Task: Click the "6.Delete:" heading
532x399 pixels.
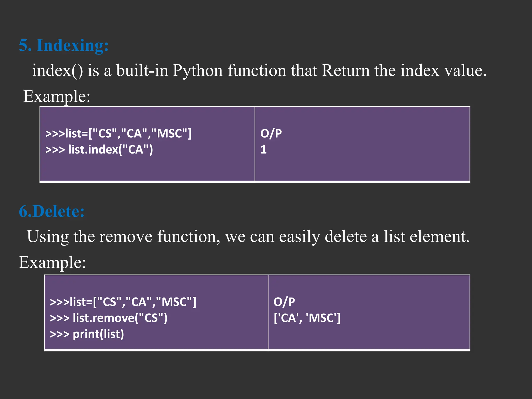Action: coord(52,211)
